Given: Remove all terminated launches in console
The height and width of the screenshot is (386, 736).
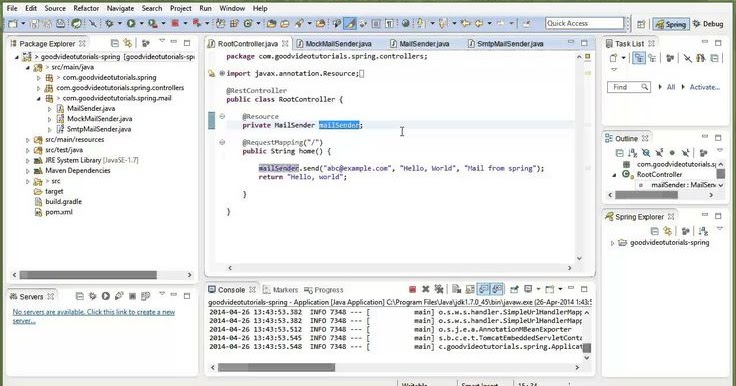Looking at the screenshot, I should point(439,289).
